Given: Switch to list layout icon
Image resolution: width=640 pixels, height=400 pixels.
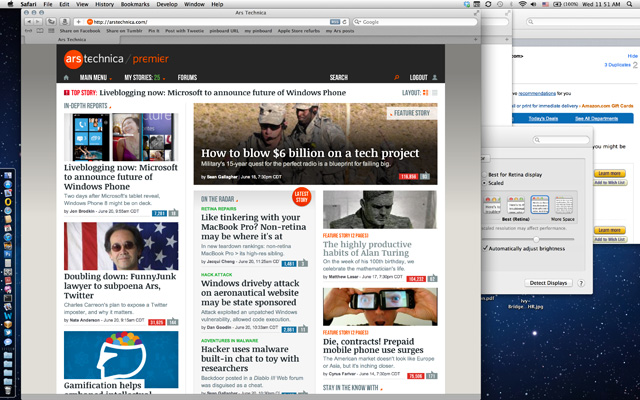Looking at the screenshot, I should [435, 93].
